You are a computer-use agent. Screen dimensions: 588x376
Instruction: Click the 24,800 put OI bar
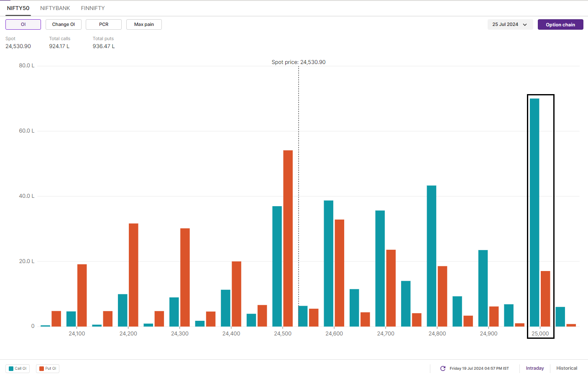tap(442, 296)
